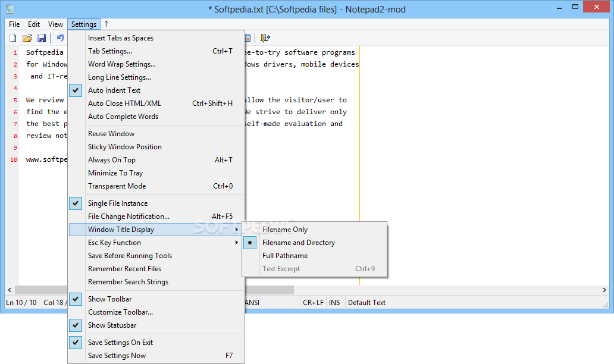Open the ? help menu
The height and width of the screenshot is (364, 614).
106,24
